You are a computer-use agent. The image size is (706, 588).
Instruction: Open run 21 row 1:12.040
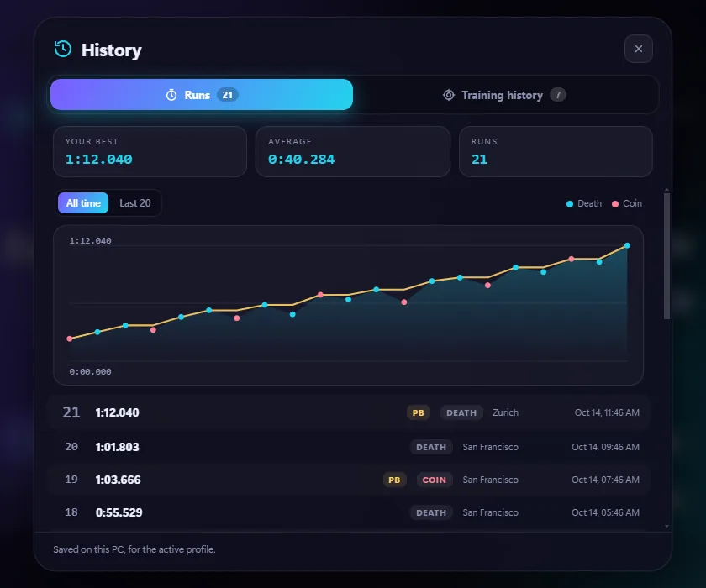pyautogui.click(x=349, y=412)
